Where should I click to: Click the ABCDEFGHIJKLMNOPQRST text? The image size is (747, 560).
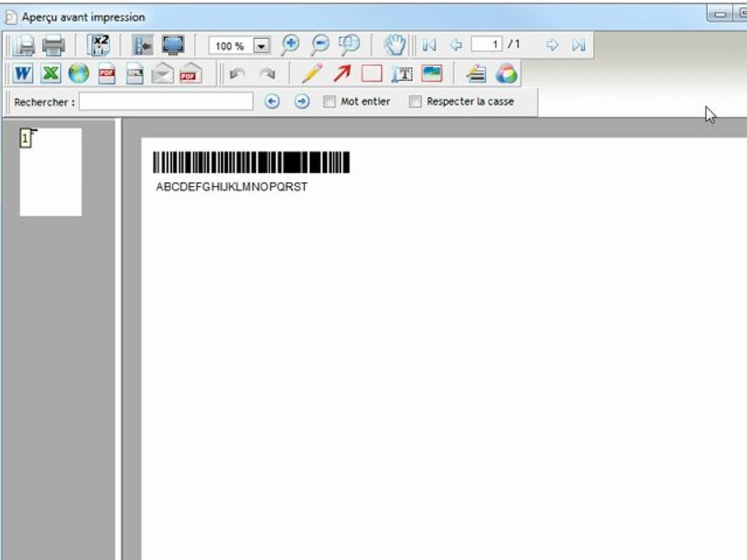pos(232,187)
